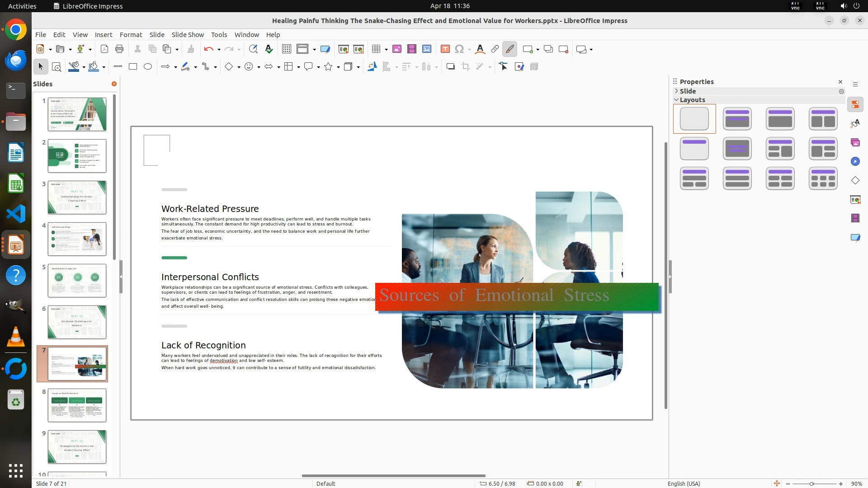Screen dimensions: 868x488
Task: Expand the Slide section in Properties
Action: pos(677,91)
